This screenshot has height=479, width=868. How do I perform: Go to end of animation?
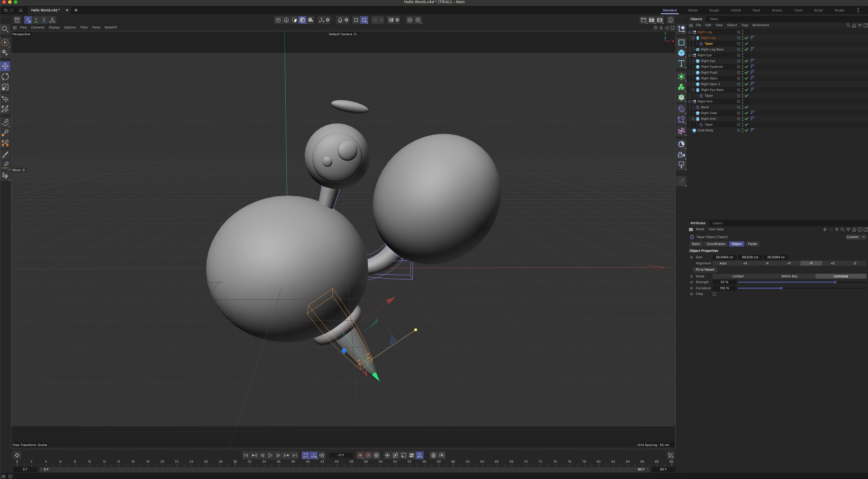click(295, 455)
